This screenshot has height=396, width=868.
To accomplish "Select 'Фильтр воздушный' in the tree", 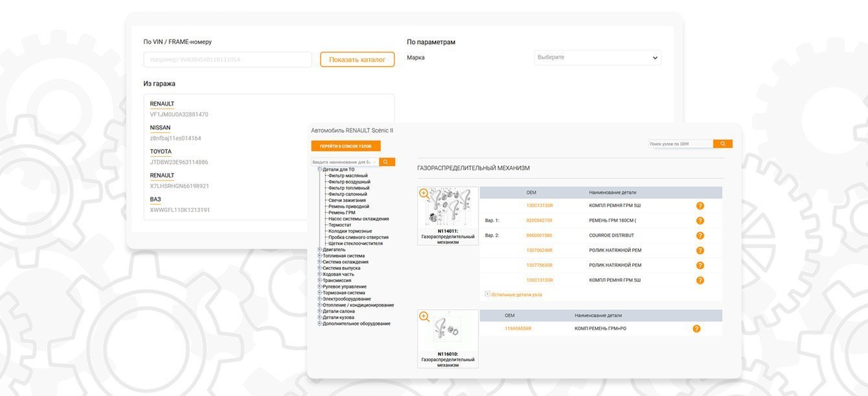I will (349, 182).
